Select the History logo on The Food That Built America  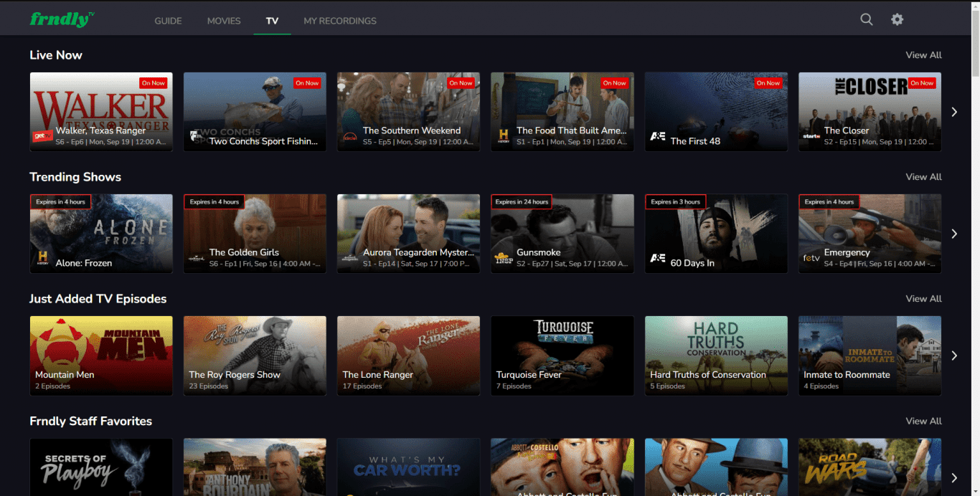502,135
